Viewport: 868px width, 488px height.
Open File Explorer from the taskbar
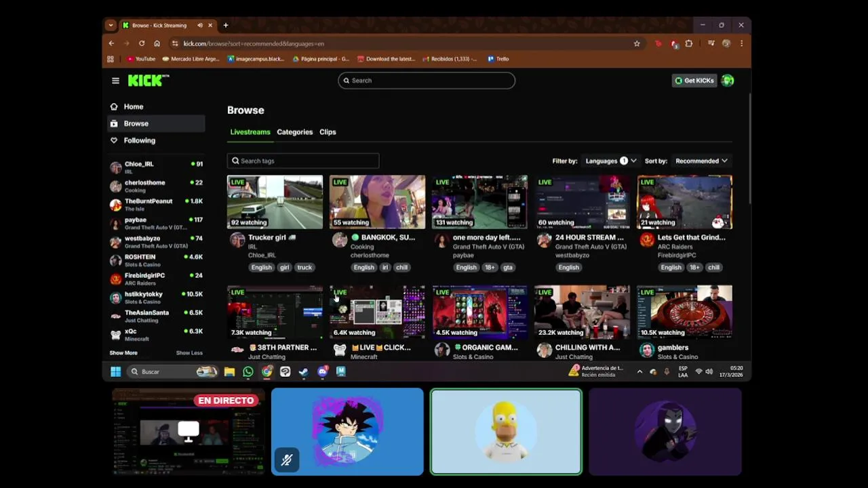click(229, 371)
